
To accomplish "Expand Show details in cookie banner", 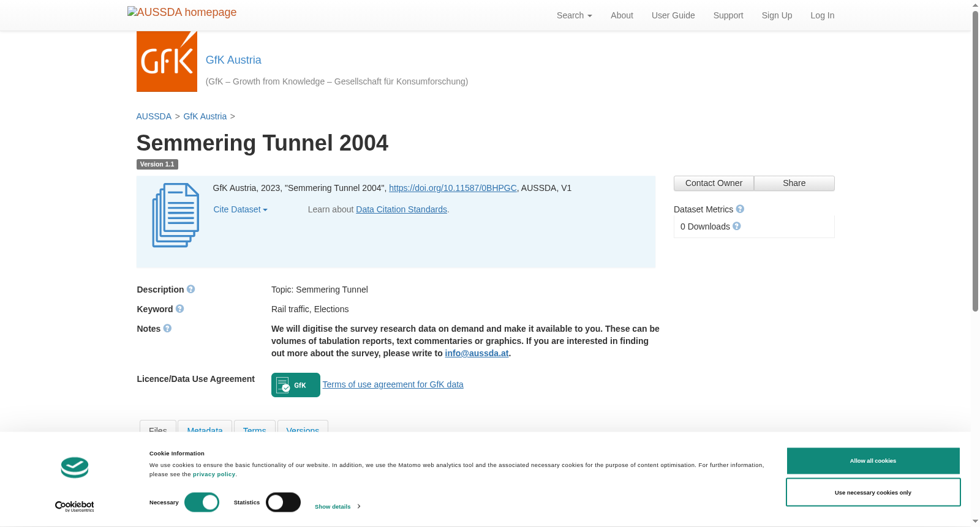I will (337, 506).
